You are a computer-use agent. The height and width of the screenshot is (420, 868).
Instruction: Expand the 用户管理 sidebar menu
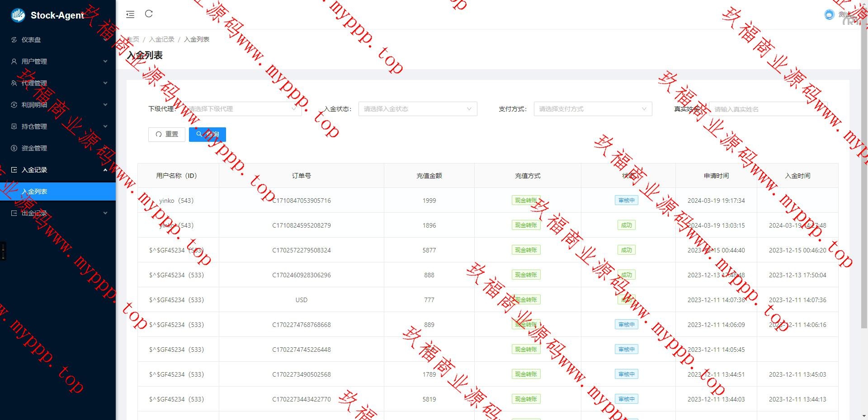58,61
